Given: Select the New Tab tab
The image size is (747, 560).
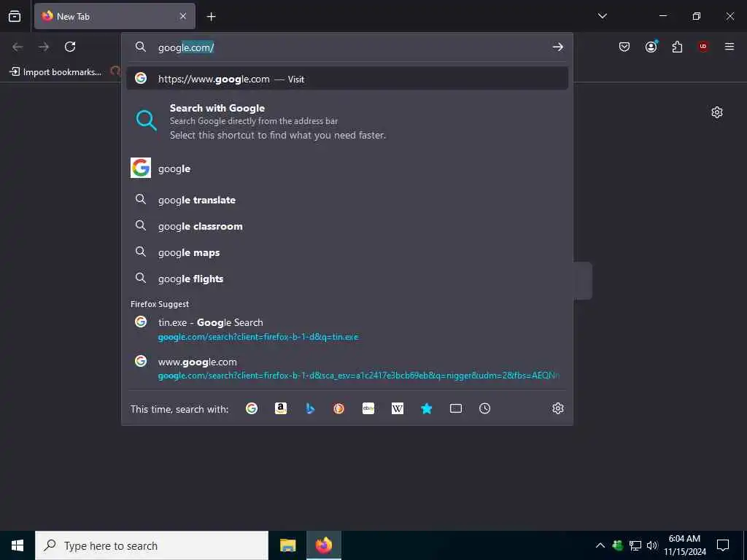Looking at the screenshot, I should point(115,16).
